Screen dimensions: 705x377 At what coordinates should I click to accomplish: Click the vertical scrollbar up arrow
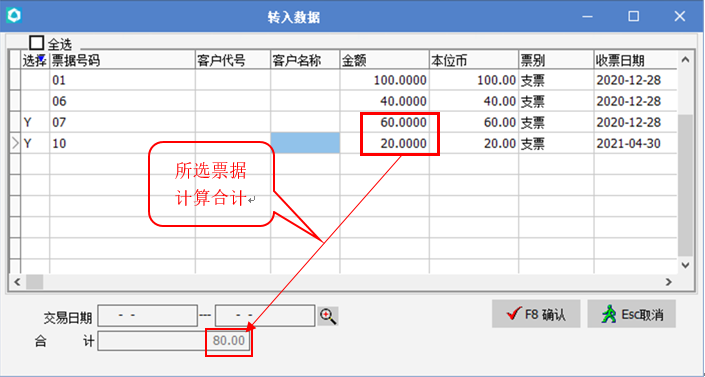coord(685,60)
